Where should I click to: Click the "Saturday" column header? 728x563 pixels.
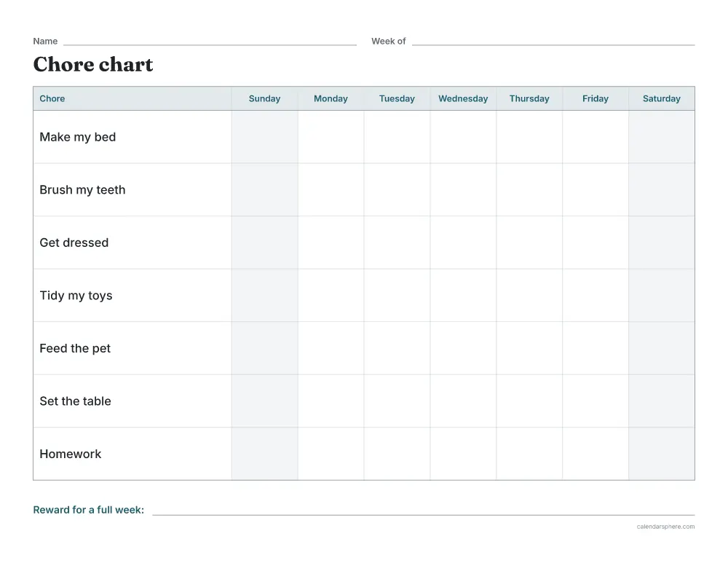(x=662, y=98)
